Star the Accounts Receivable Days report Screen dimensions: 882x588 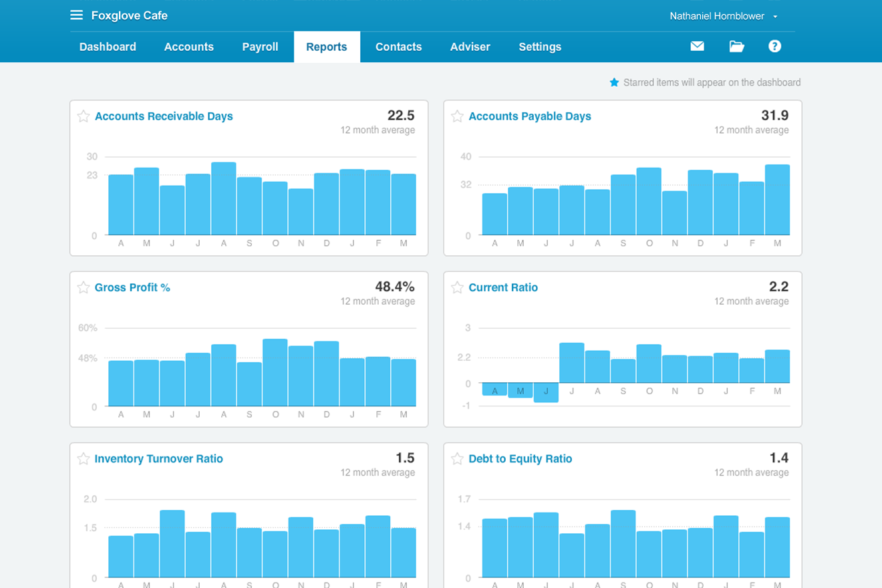coord(83,116)
